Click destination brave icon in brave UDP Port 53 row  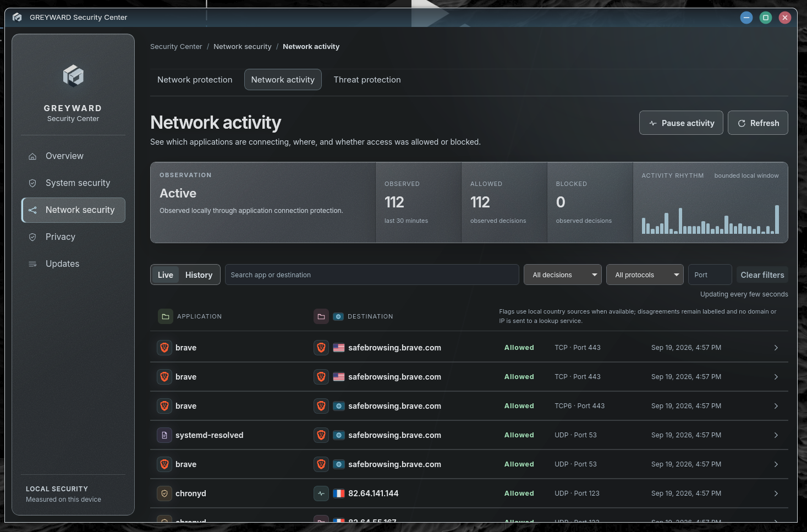321,464
